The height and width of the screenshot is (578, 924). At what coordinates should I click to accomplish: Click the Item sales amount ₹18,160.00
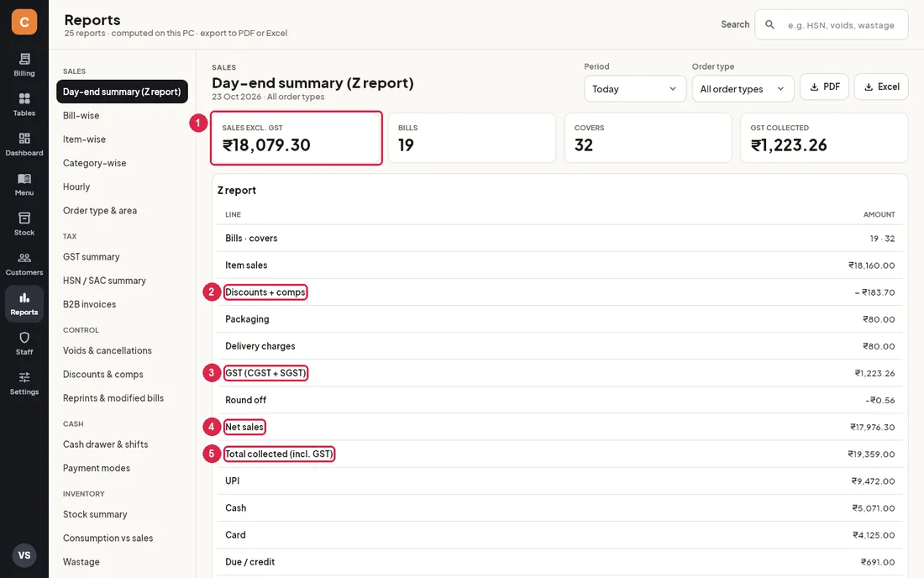[x=872, y=265]
